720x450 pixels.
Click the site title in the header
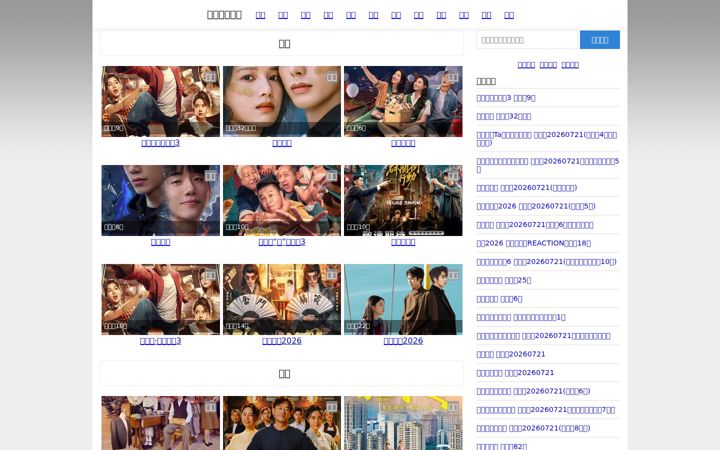pos(224,15)
